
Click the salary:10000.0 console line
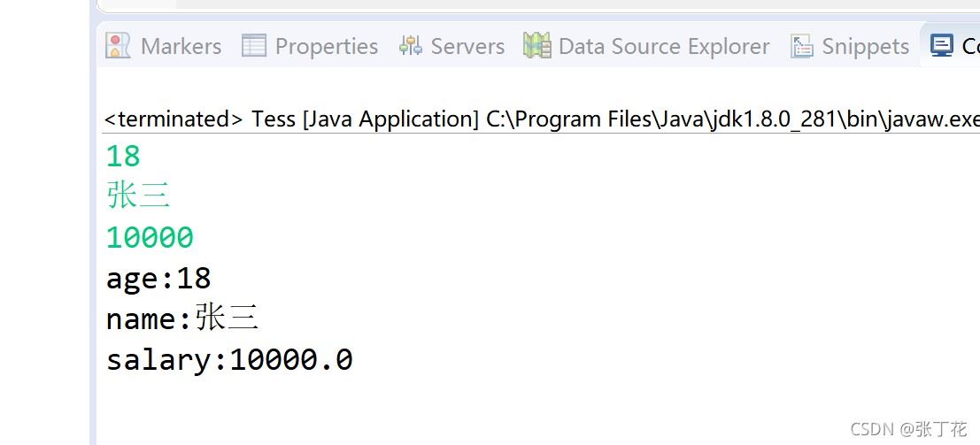pyautogui.click(x=229, y=360)
